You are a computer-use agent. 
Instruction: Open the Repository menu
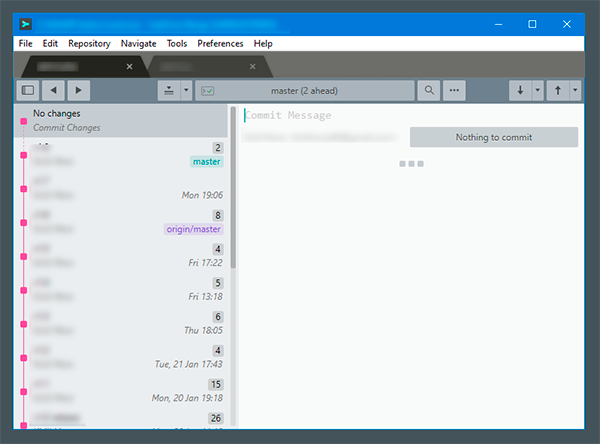pos(90,44)
